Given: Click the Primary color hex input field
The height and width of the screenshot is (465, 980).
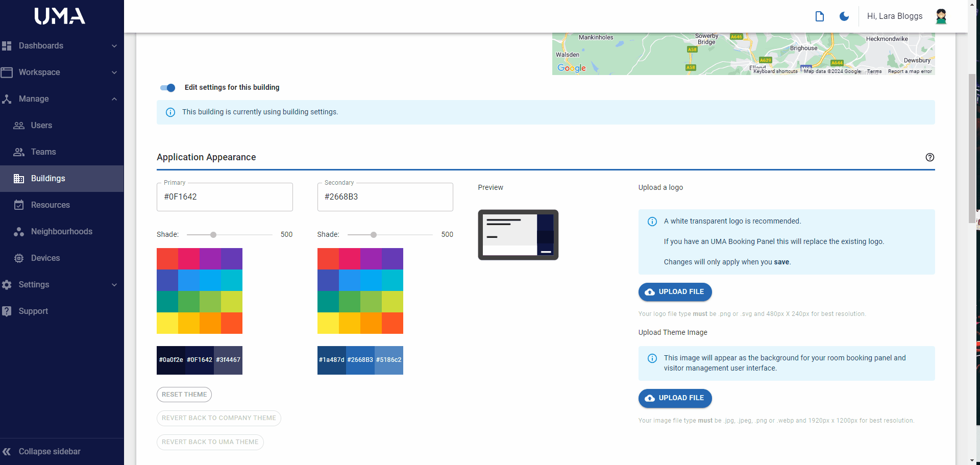Looking at the screenshot, I should point(225,197).
